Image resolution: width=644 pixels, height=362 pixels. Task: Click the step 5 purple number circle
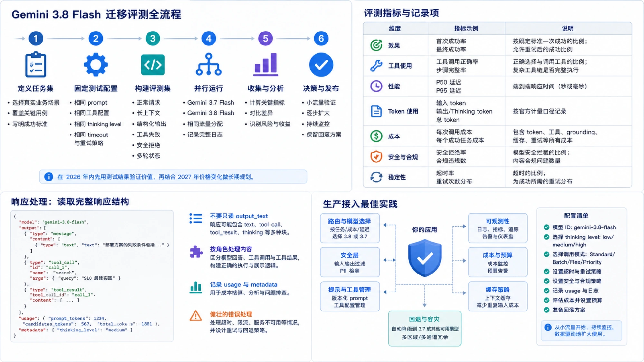265,39
